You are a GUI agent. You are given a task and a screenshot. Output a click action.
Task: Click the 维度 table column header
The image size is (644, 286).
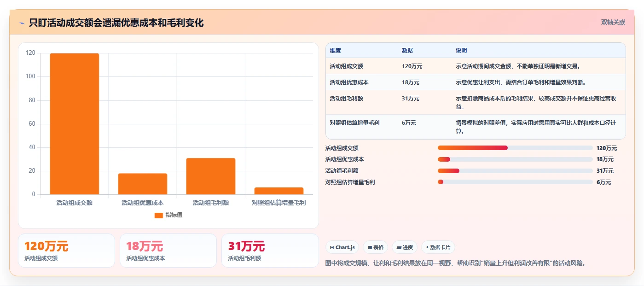[x=335, y=51]
